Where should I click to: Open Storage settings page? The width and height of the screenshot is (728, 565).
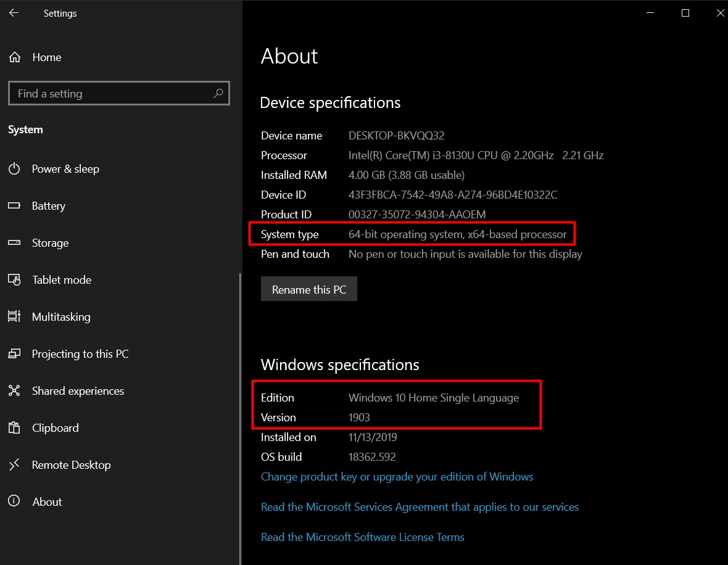tap(50, 243)
